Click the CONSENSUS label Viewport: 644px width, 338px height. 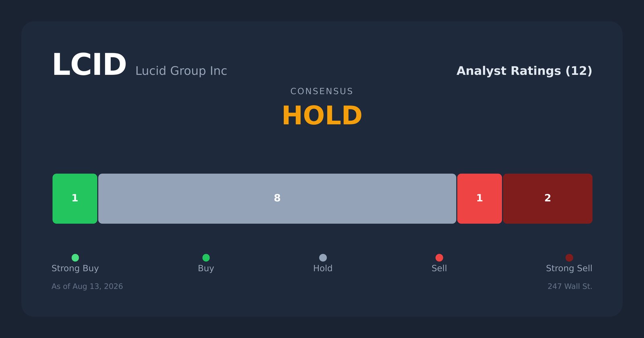[322, 91]
